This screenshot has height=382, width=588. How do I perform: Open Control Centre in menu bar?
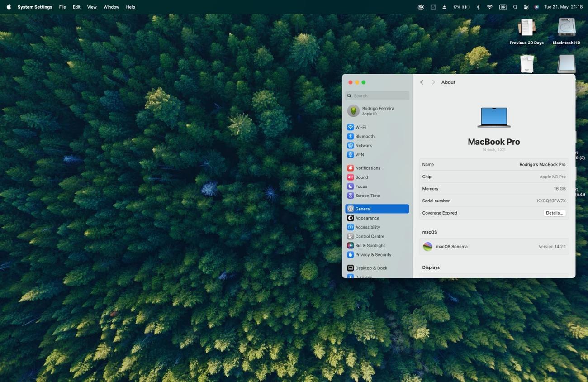point(526,7)
